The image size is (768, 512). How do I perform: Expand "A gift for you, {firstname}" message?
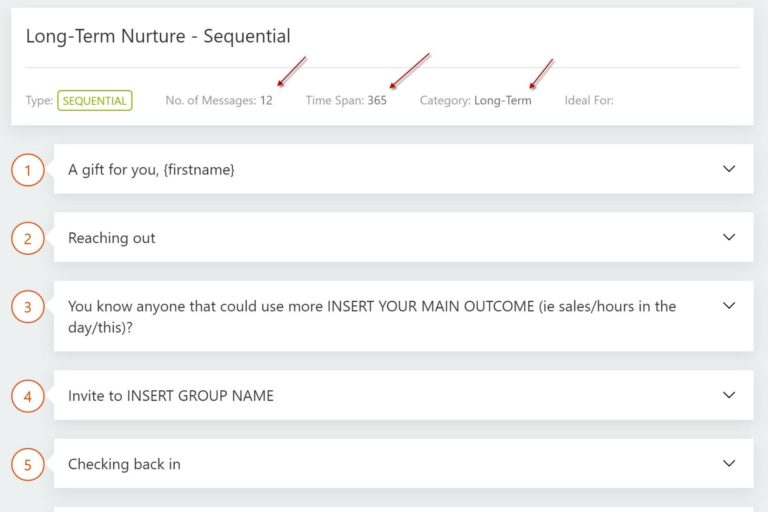729,169
